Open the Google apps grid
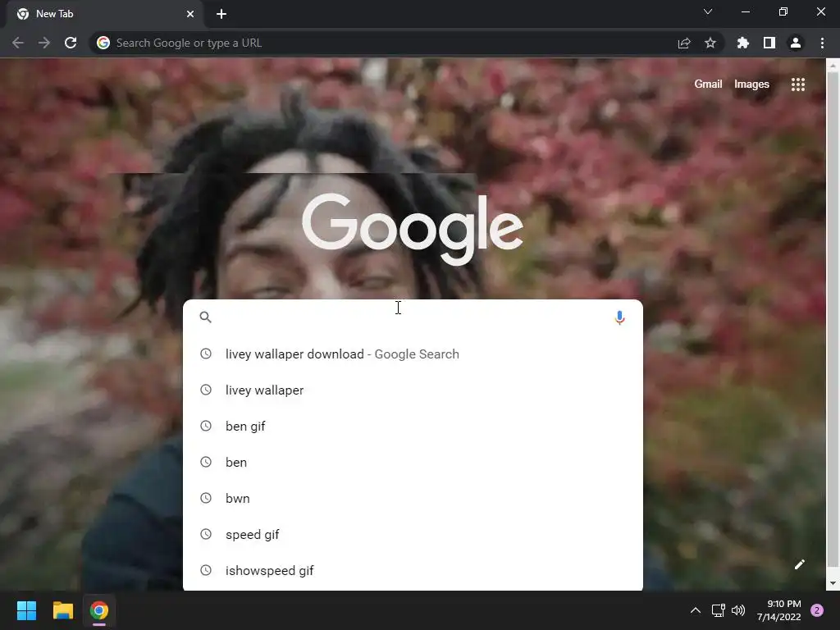 798,84
